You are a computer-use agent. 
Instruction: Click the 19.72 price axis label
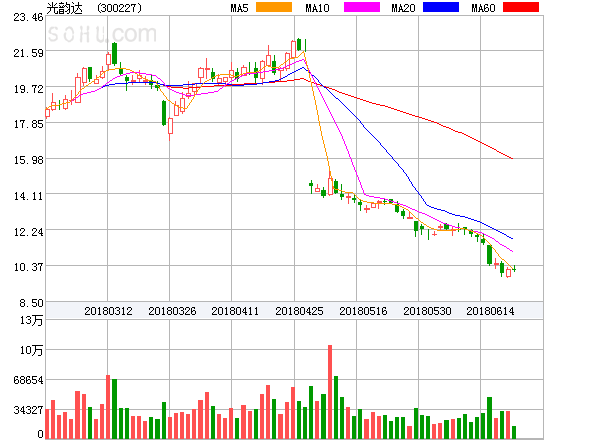click(28, 89)
